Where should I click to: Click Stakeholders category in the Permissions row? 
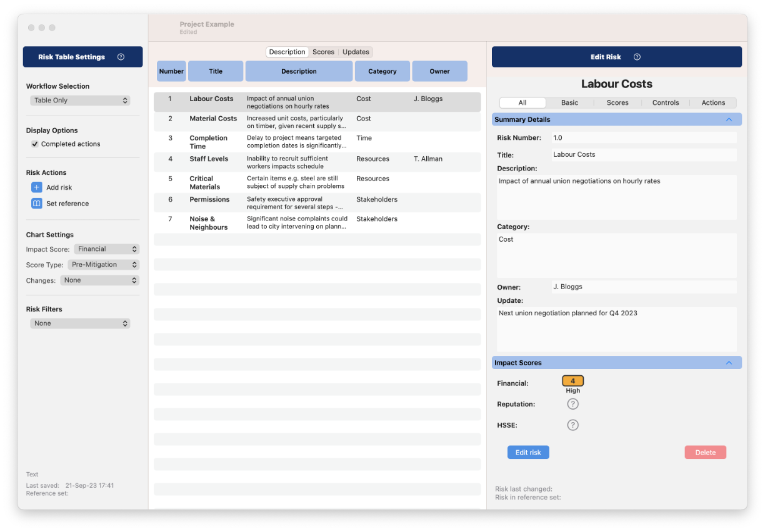[377, 199]
